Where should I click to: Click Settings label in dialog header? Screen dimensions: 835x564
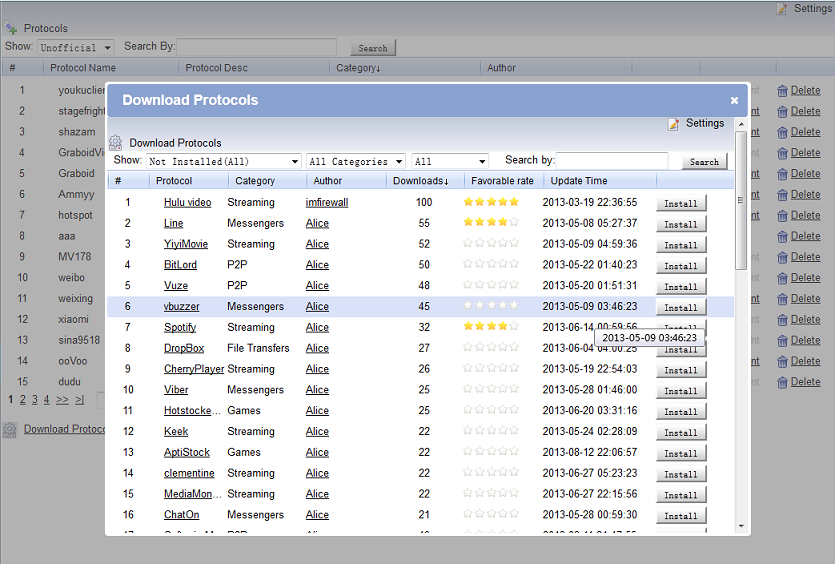click(x=705, y=123)
